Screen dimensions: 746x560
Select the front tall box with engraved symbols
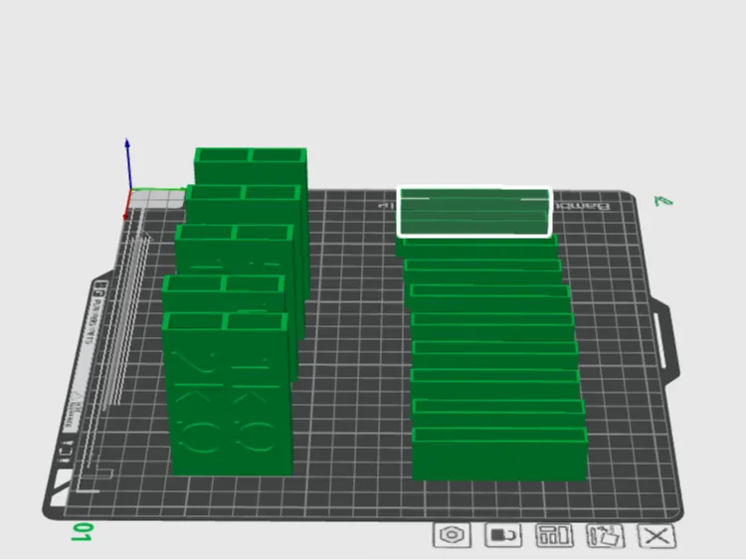(227, 394)
